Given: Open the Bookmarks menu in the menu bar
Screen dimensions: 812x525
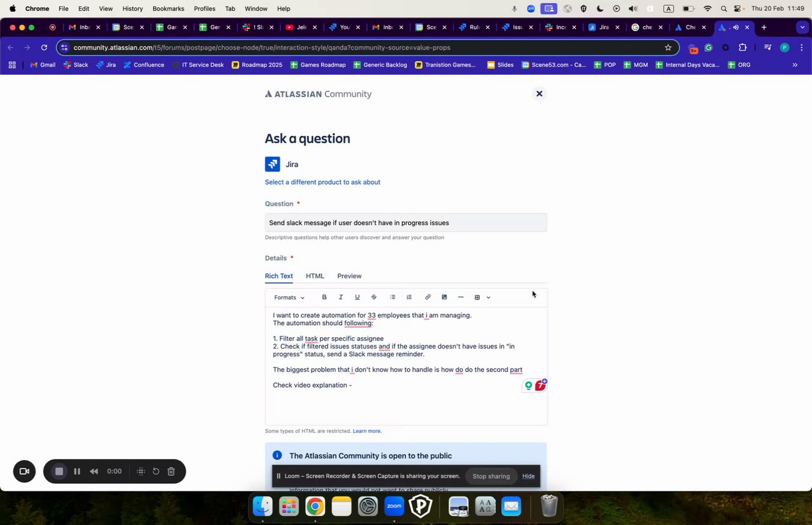Looking at the screenshot, I should point(168,9).
